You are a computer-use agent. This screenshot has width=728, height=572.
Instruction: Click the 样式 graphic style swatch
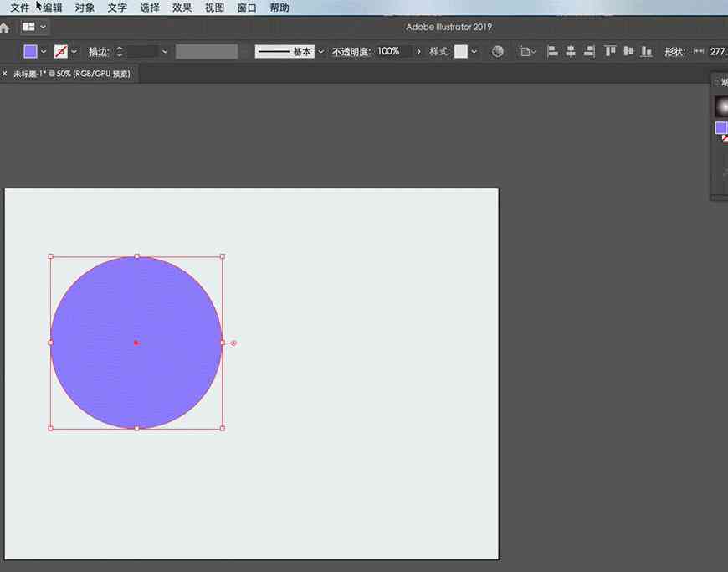(461, 51)
